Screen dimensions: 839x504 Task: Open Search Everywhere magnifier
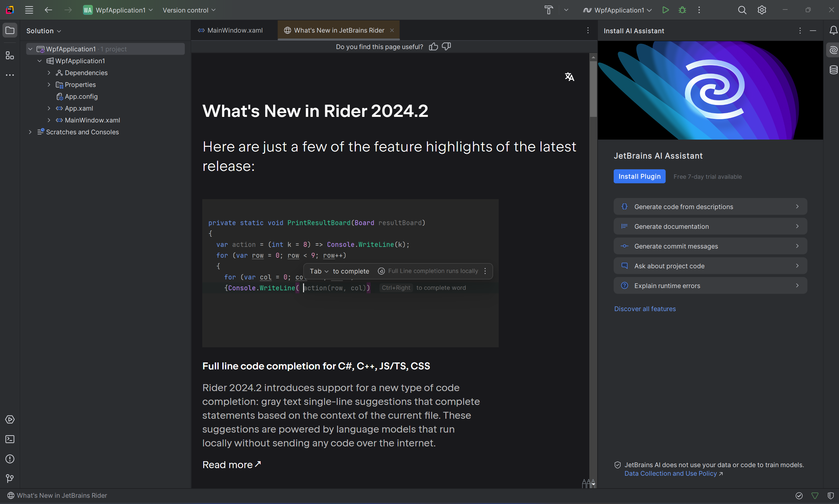742,10
